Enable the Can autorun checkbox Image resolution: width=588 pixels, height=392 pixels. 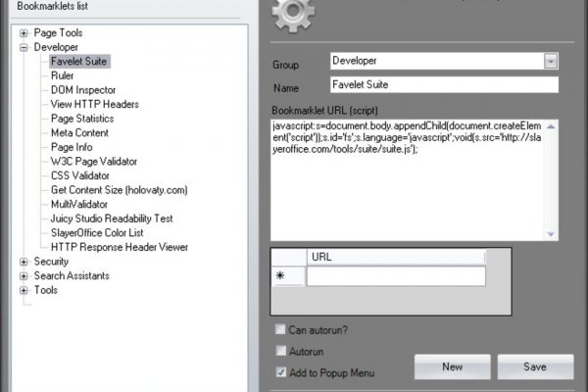tap(281, 329)
